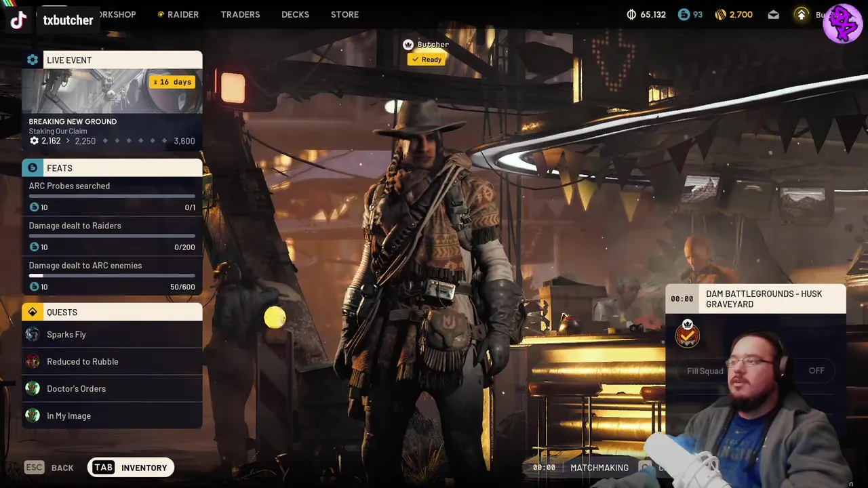Click the FEATS header
Screen dimensions: 868x488
coord(112,167)
